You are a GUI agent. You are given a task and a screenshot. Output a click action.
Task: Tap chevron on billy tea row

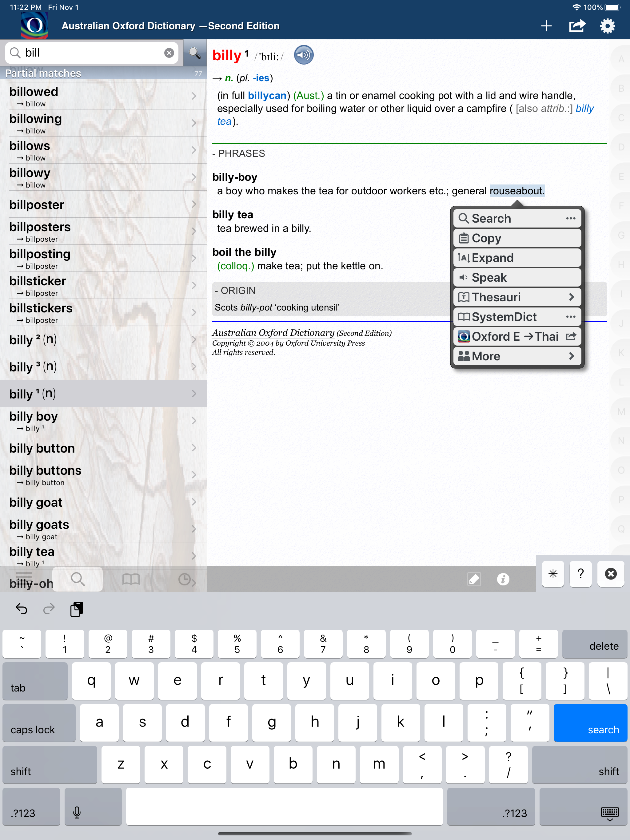[194, 556]
